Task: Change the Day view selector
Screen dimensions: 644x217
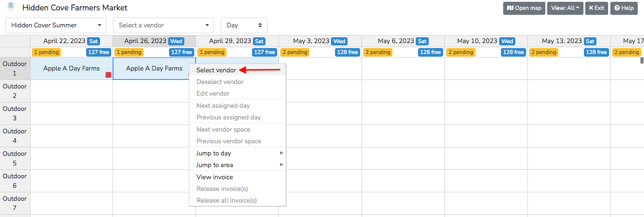Action: [x=244, y=26]
